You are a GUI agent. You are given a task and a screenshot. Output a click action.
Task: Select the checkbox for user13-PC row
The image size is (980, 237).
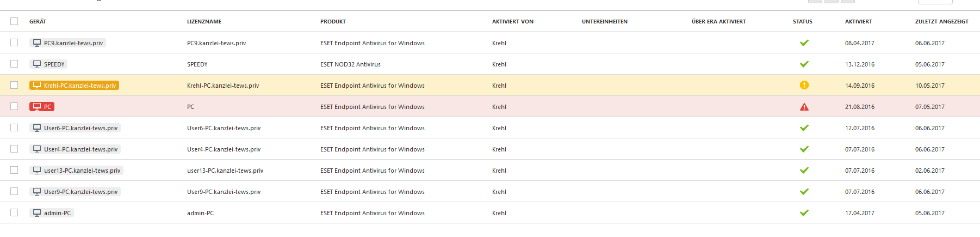(x=14, y=170)
